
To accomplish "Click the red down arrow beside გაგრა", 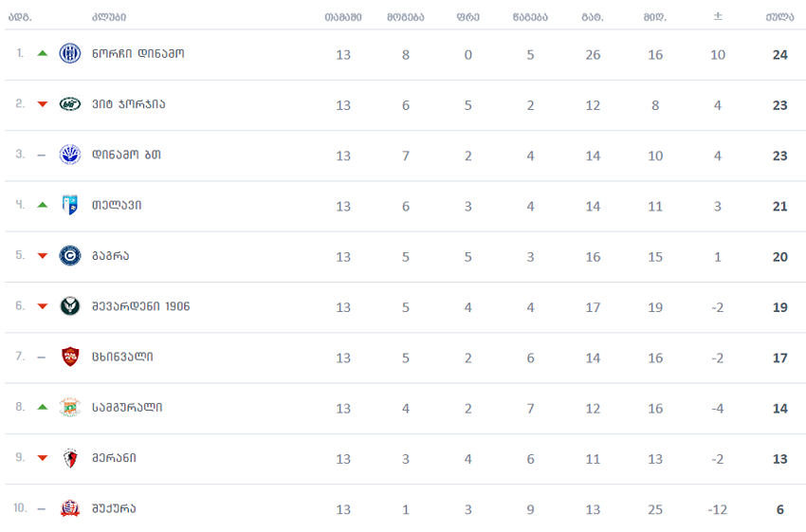I will coord(43,256).
